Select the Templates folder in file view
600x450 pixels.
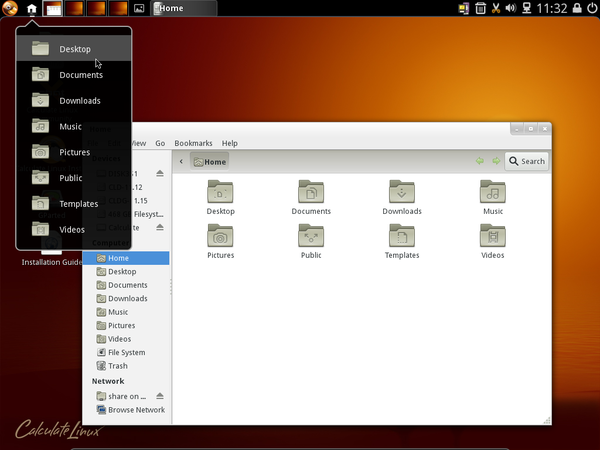click(402, 241)
